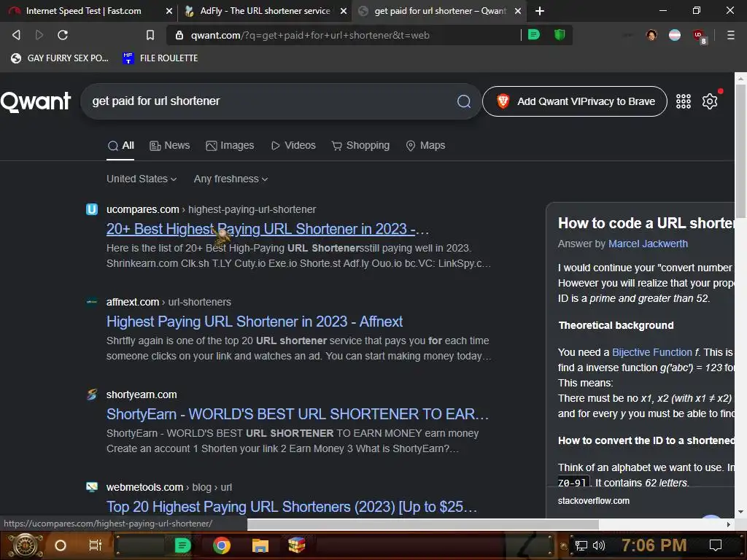Go forward with the forward arrow

(x=39, y=35)
